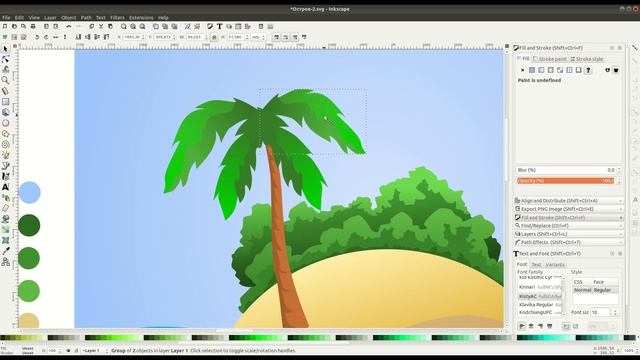Click the X position input field
This screenshot has height=360, width=640.
pos(132,37)
